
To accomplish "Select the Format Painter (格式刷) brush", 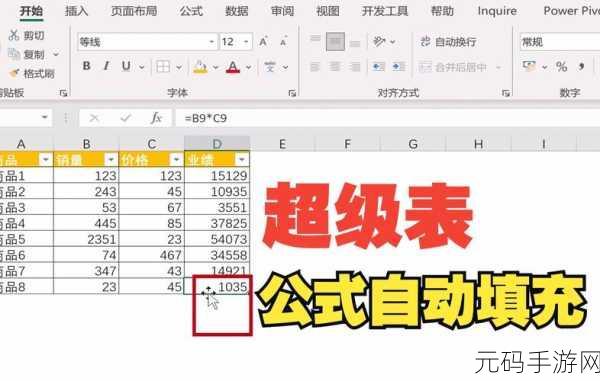I will click(x=15, y=73).
